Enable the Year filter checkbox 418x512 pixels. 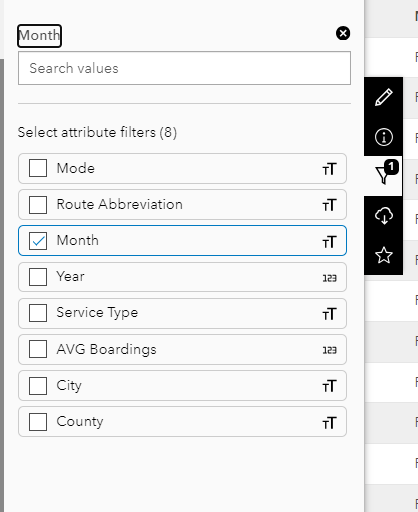tap(38, 277)
